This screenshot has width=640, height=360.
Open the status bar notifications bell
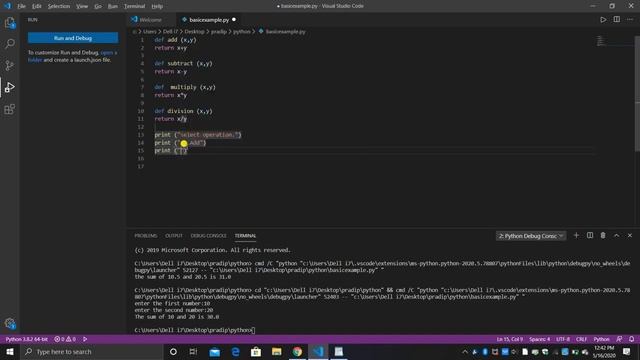point(631,339)
